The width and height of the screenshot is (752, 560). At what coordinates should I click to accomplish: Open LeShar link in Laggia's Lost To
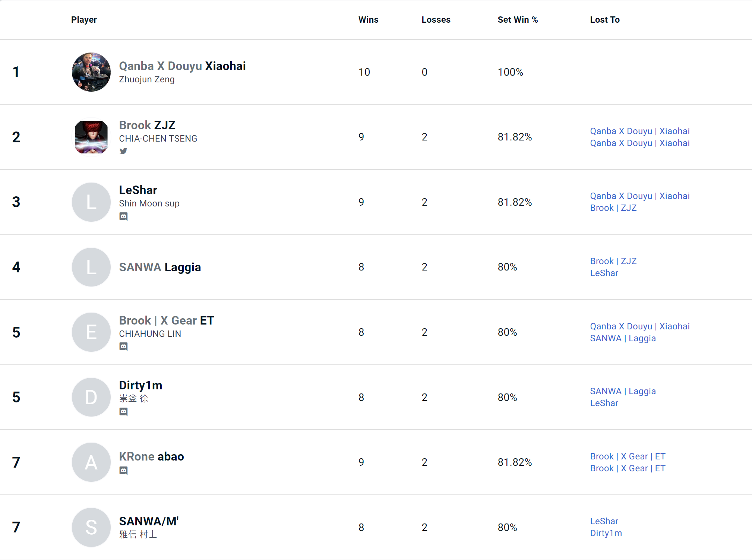pyautogui.click(x=604, y=273)
